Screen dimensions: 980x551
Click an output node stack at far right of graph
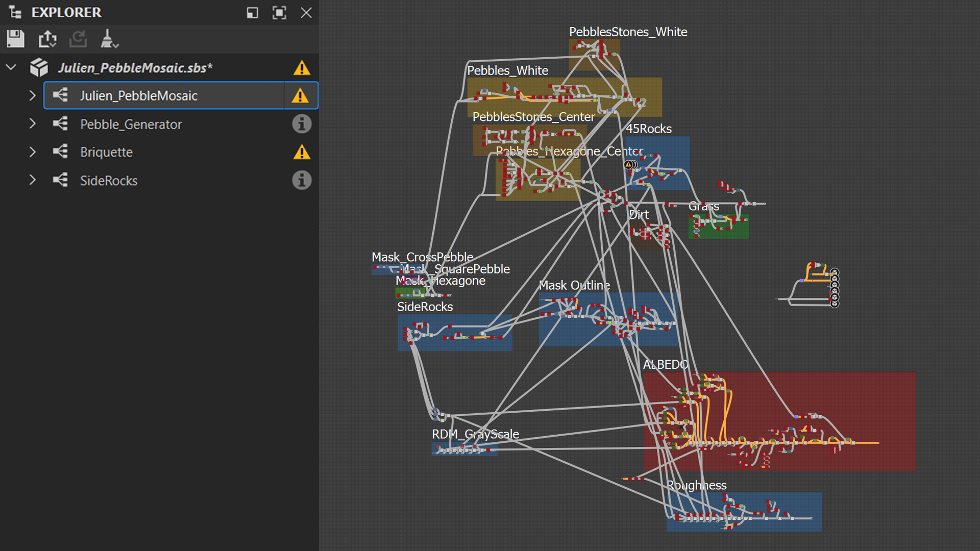pyautogui.click(x=835, y=288)
